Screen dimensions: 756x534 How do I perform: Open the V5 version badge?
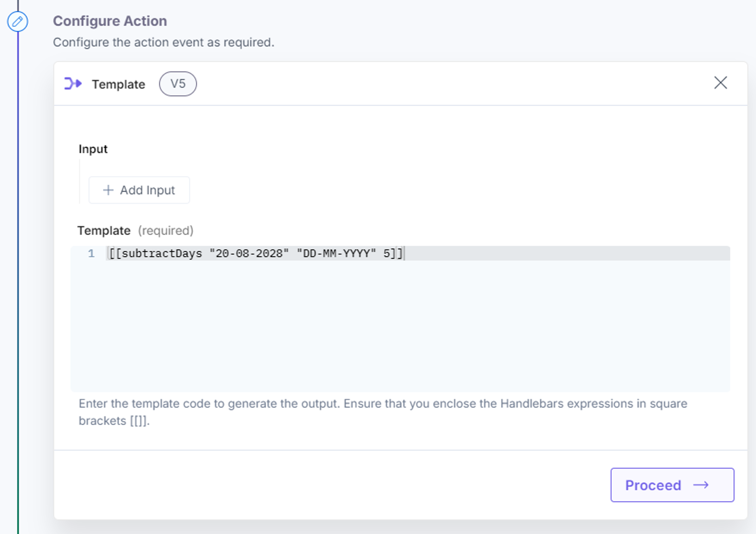point(178,84)
